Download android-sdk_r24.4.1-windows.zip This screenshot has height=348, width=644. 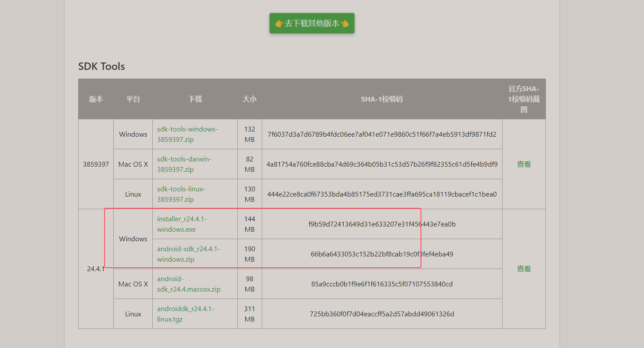point(189,254)
